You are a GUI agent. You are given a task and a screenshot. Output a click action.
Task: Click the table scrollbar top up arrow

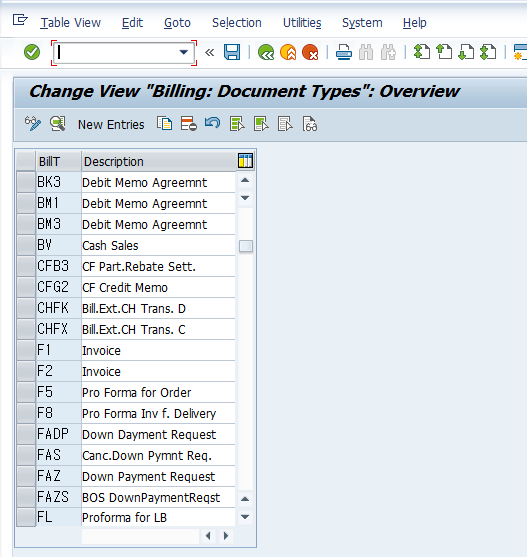point(245,180)
